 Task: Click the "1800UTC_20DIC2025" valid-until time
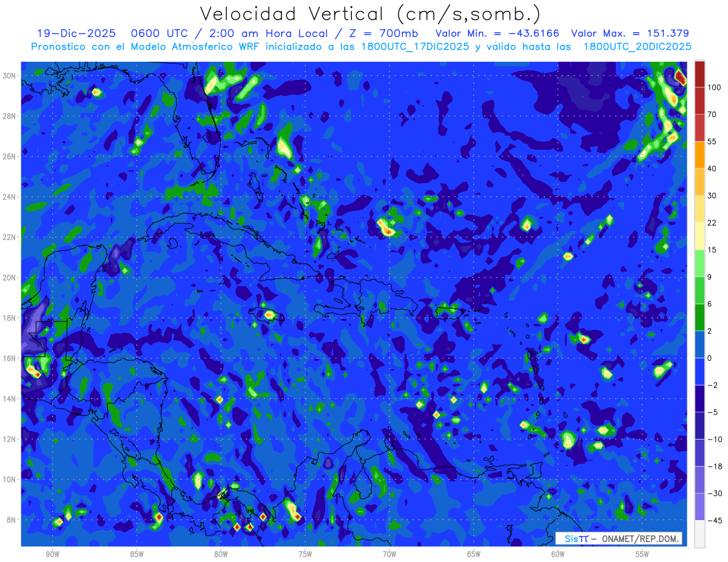point(637,47)
